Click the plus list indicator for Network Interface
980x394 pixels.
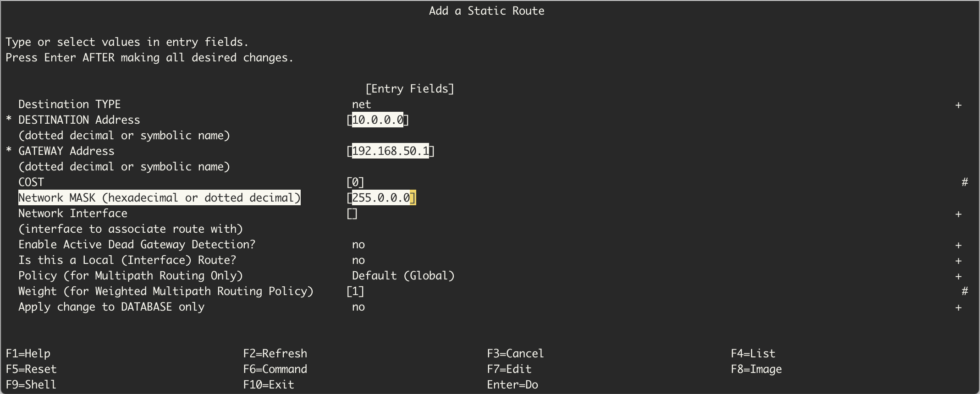tap(958, 214)
